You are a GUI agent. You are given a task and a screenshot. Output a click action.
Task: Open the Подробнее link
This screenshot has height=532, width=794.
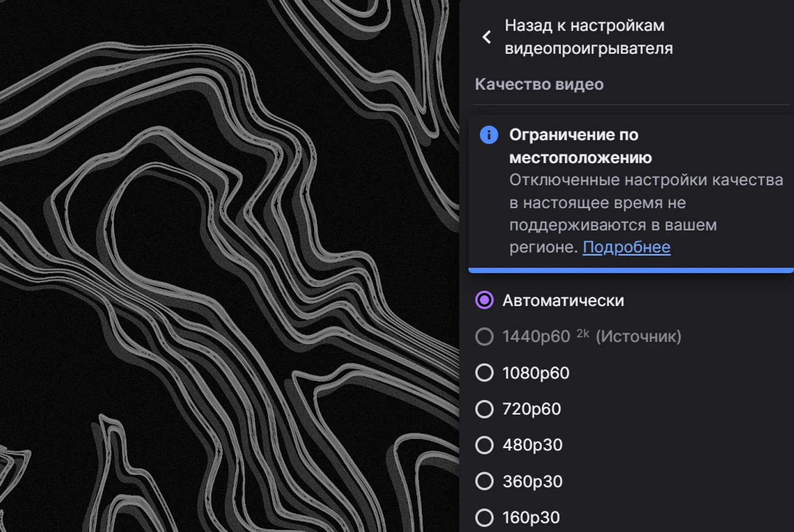[626, 247]
